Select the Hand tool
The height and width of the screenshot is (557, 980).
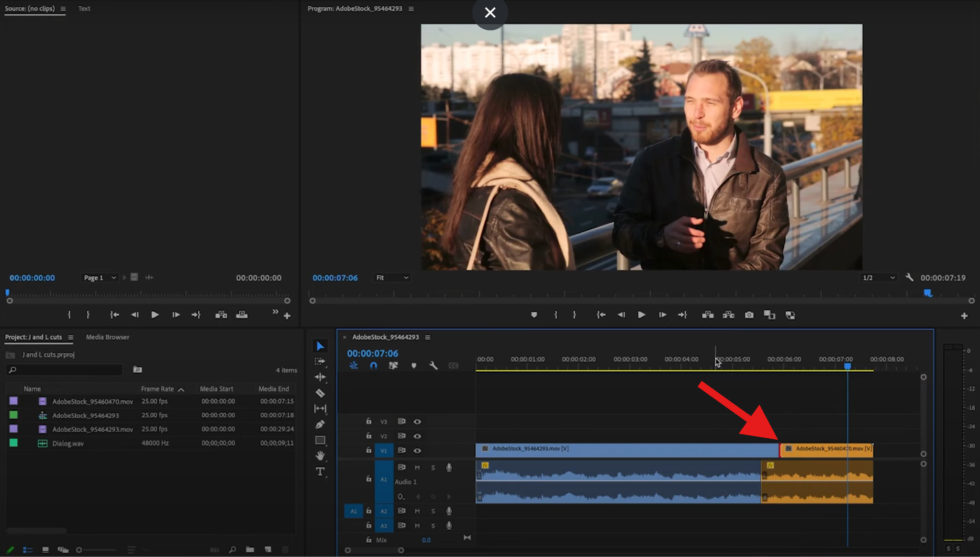[320, 455]
